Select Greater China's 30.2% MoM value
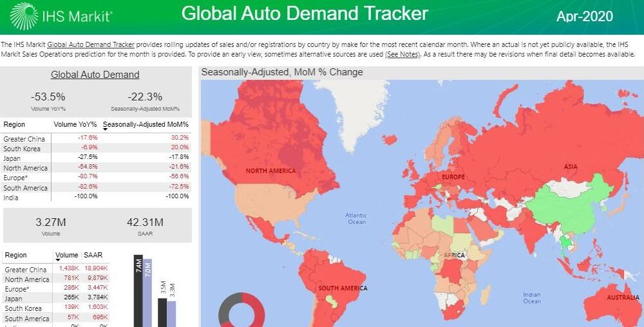 coord(180,138)
